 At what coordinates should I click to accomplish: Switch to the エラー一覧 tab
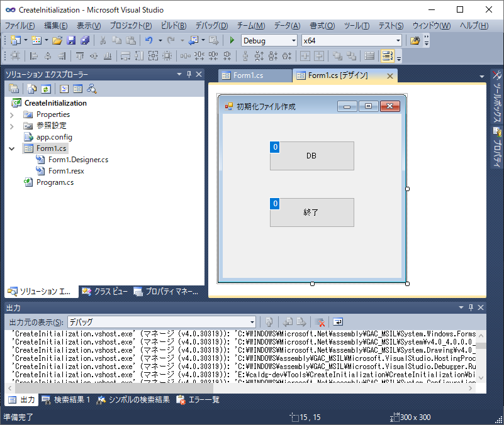[198, 400]
